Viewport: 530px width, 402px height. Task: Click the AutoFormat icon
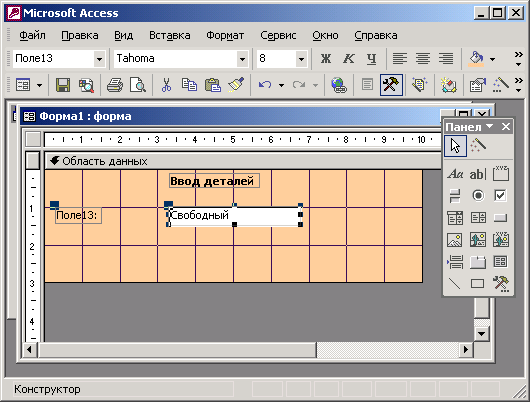point(419,85)
